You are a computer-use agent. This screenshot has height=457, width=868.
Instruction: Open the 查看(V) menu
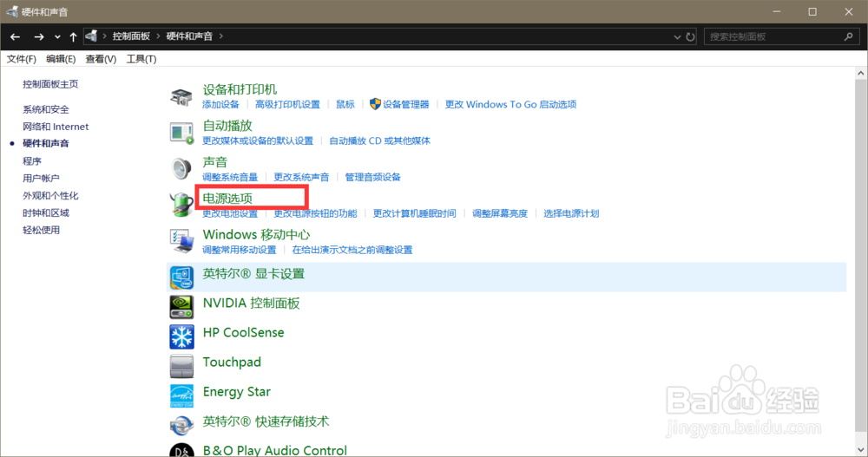tap(101, 59)
